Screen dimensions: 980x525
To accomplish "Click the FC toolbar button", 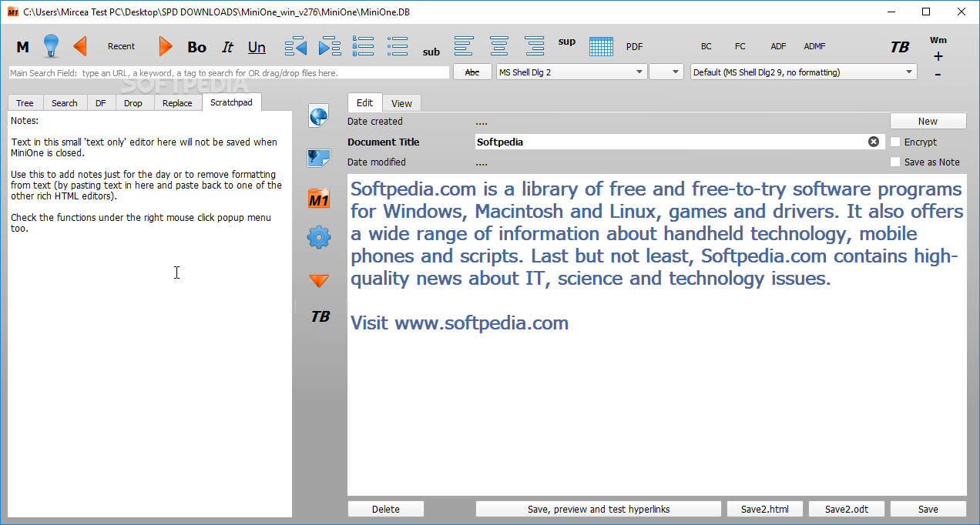I will pyautogui.click(x=740, y=46).
